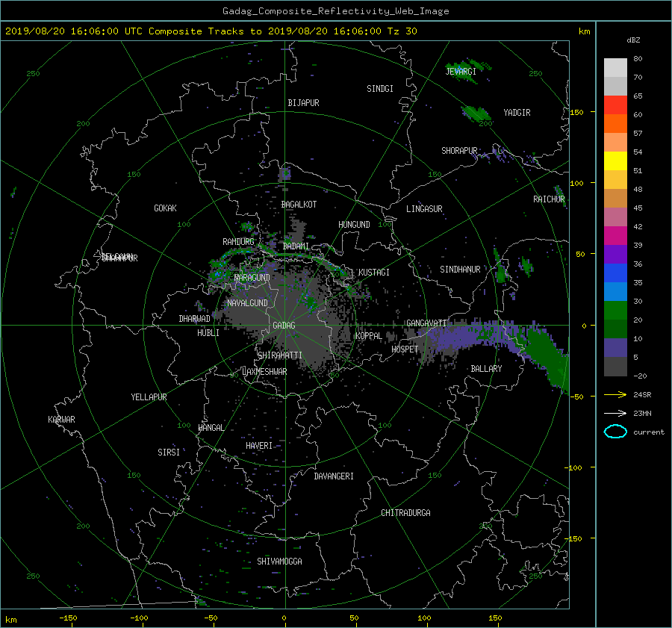Click the GADAG radar center label
Screen dimensions: 672x628
coord(284,326)
